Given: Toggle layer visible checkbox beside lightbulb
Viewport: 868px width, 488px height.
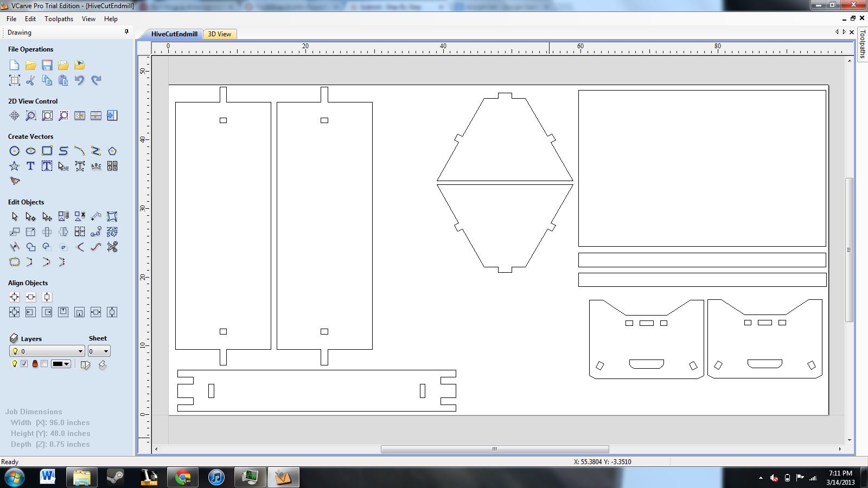Looking at the screenshot, I should [x=24, y=364].
